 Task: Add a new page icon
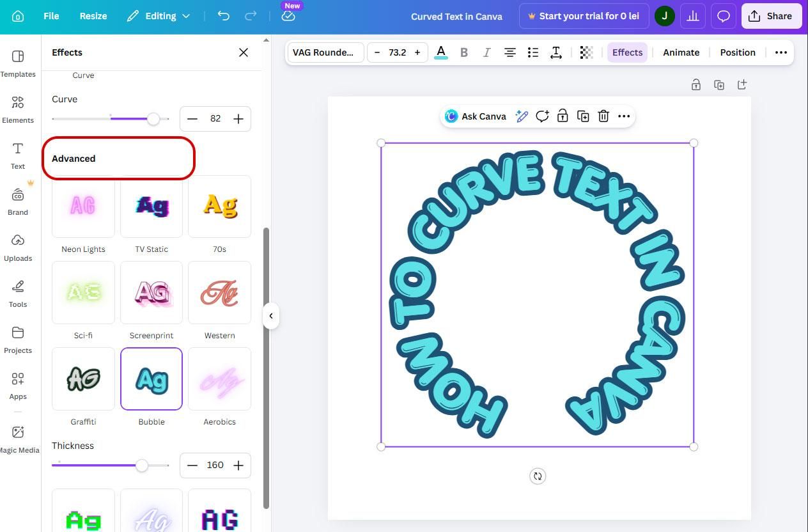click(742, 84)
